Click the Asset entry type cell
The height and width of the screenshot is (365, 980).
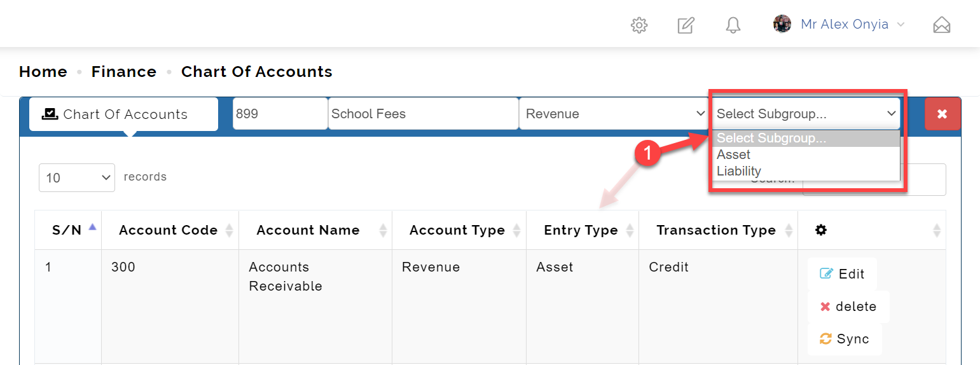[x=583, y=306]
